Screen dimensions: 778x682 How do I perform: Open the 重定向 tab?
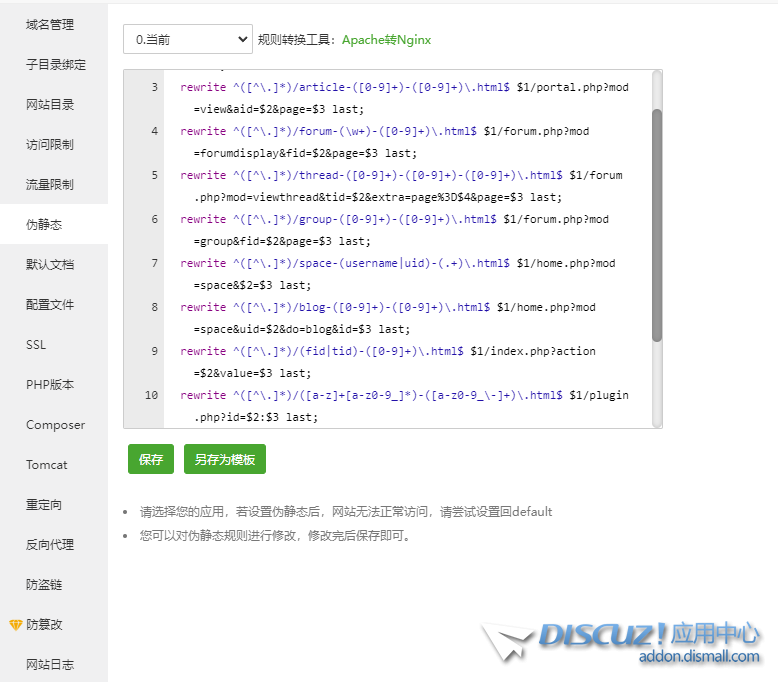click(x=44, y=505)
